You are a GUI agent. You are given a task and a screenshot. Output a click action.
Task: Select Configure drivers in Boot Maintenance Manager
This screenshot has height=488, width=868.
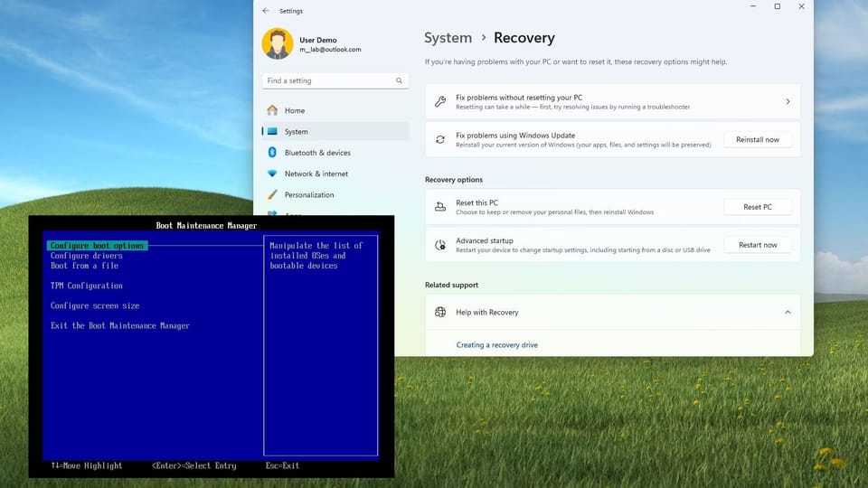pos(87,256)
